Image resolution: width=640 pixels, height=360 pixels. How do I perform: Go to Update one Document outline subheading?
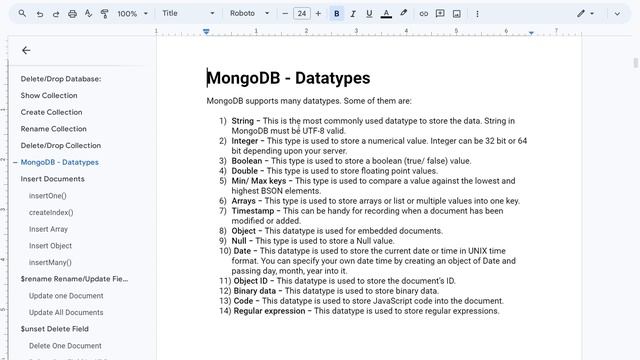click(x=66, y=296)
